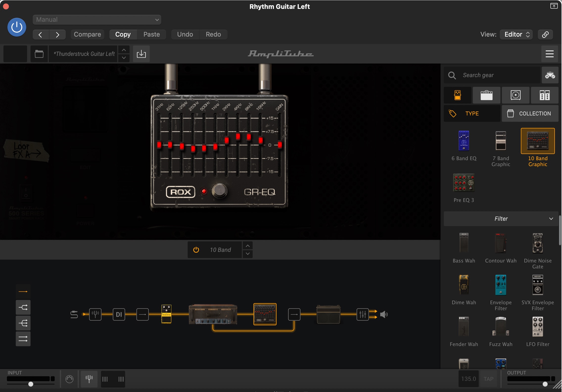Screen dimensions: 562x392
Task: Click the Search gear field
Action: [x=492, y=75]
